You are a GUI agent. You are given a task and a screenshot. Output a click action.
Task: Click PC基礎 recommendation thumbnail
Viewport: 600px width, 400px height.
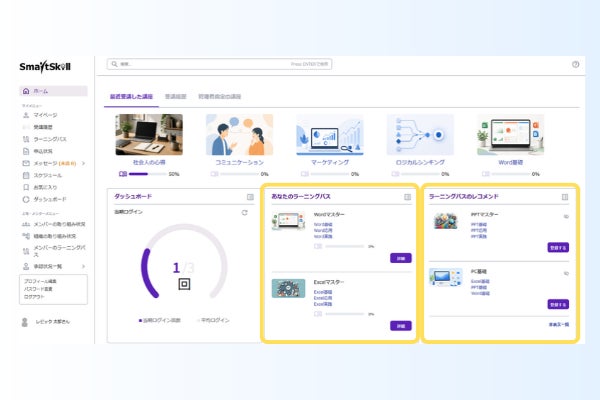(446, 278)
